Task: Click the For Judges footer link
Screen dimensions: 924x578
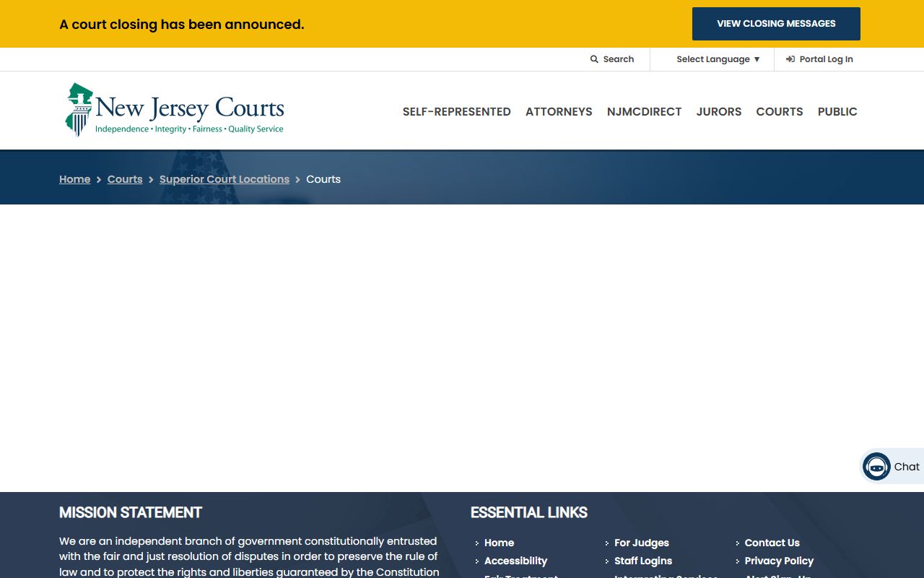Action: [642, 543]
